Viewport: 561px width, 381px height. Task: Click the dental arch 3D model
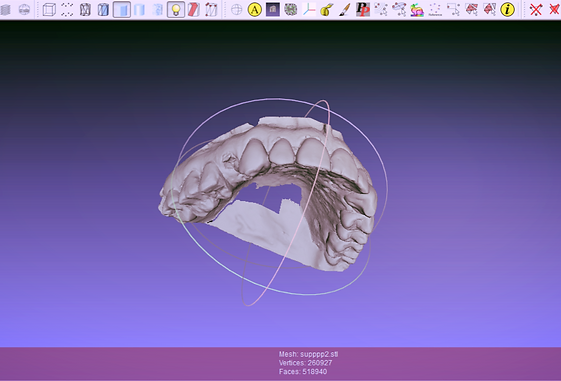[268, 194]
